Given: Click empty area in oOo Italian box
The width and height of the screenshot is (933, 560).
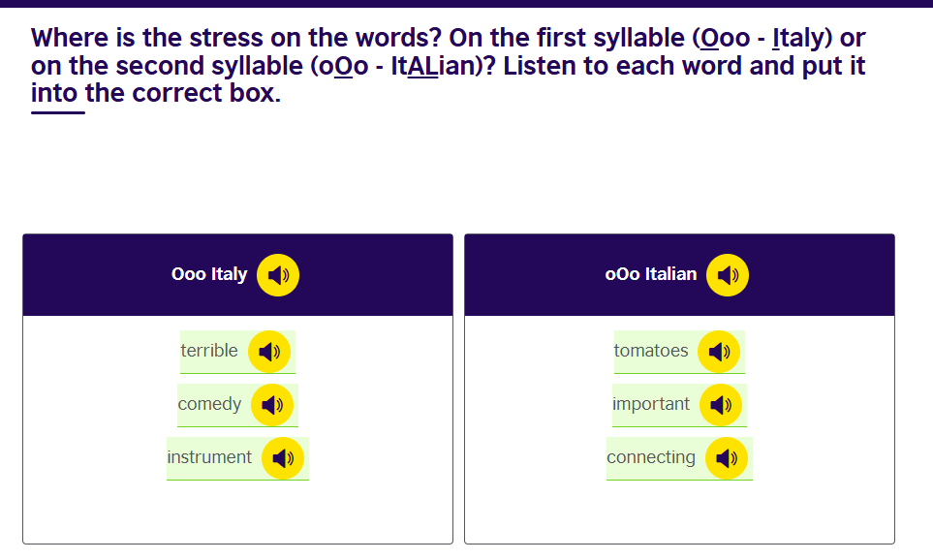Looking at the screenshot, I should pyautogui.click(x=679, y=512).
